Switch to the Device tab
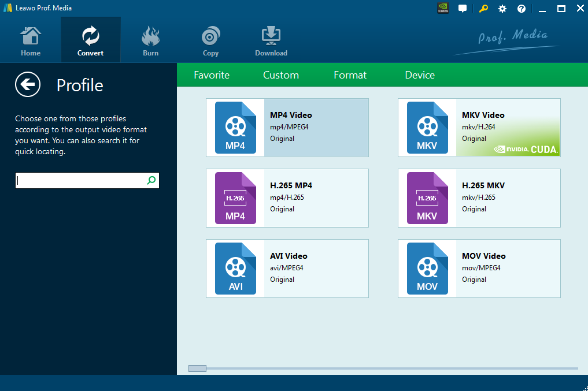Viewport: 588px width, 391px height. tap(420, 75)
